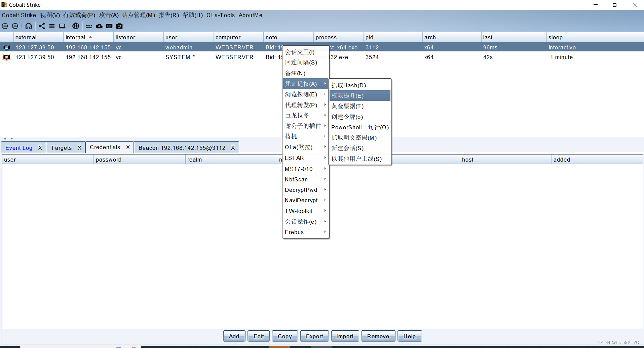Expand the 代理转发(P) submenu

click(x=306, y=105)
